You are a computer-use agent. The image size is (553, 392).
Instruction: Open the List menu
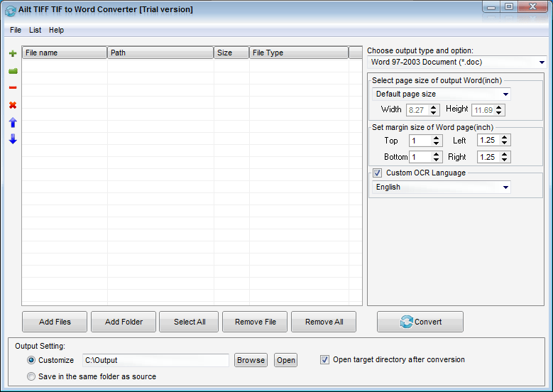coord(35,30)
